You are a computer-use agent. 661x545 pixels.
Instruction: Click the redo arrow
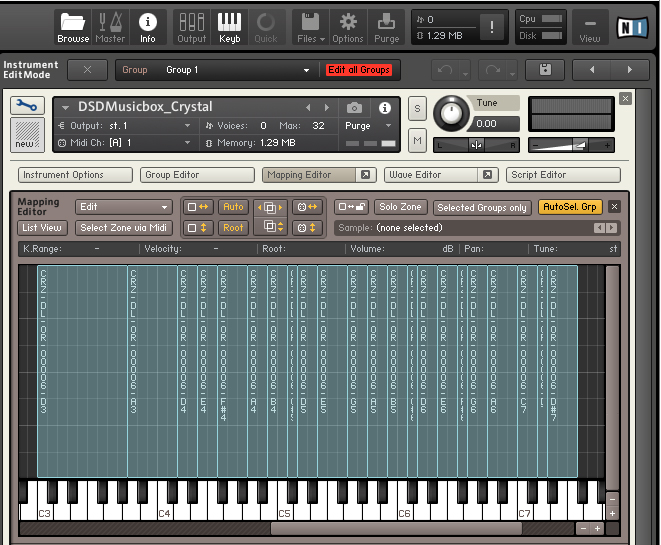[x=492, y=70]
